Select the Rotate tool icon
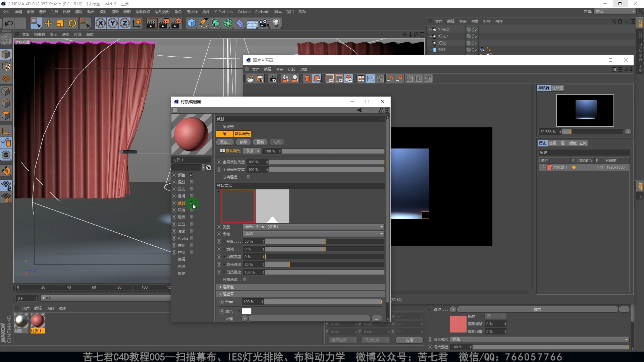 72,23
